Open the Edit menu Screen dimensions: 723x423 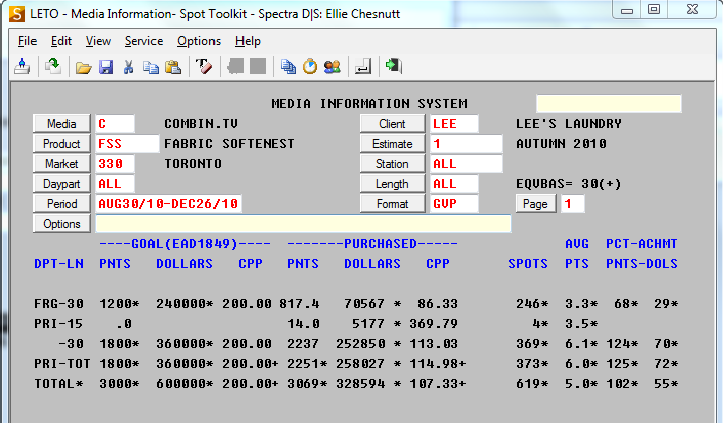61,41
